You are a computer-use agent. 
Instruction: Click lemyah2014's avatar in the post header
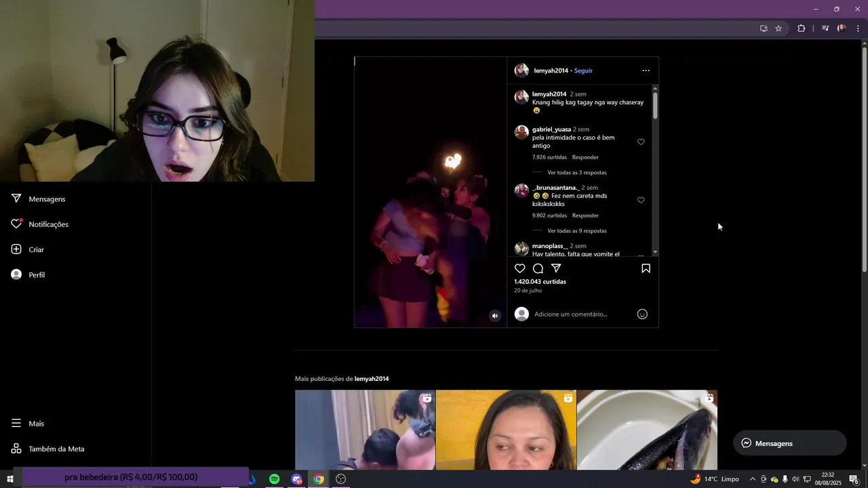point(521,70)
